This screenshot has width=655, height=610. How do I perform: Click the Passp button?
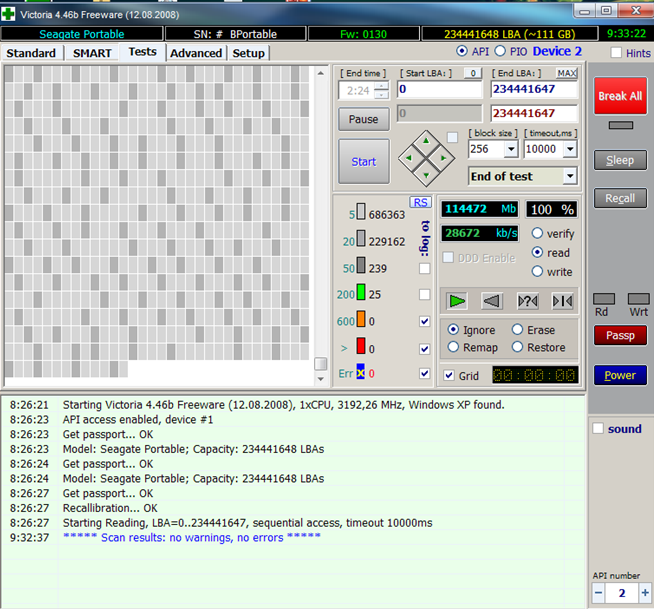[x=620, y=336]
